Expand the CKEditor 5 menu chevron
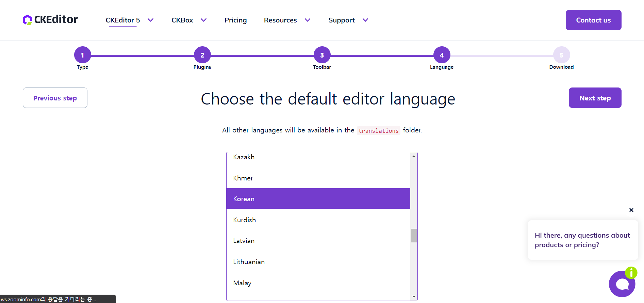 coord(150,20)
